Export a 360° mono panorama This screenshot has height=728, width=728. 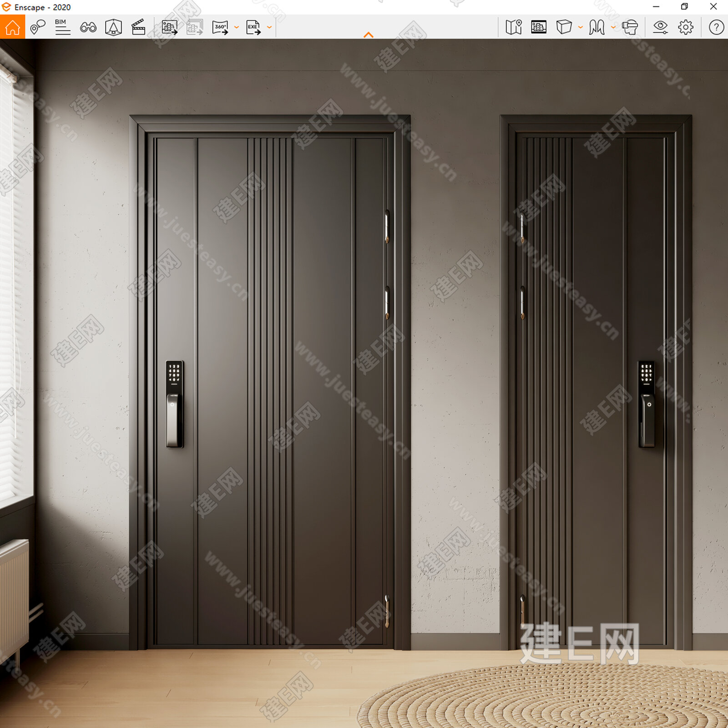(220, 27)
